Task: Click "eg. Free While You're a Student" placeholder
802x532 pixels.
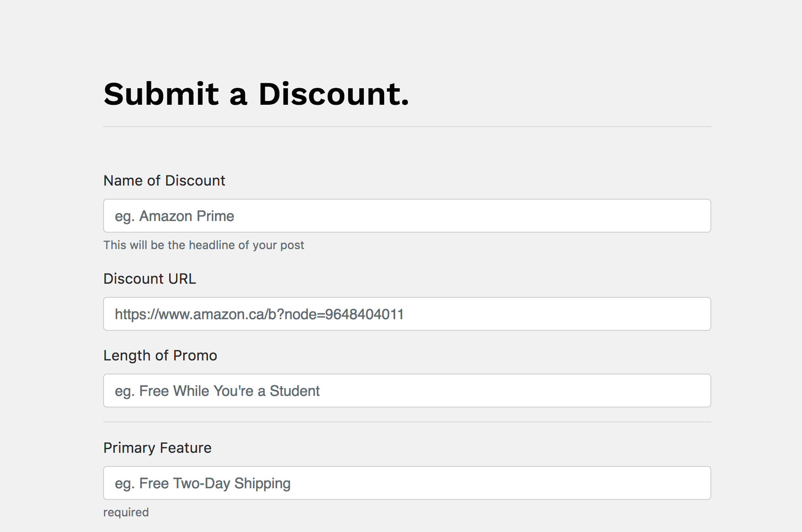Action: (217, 391)
